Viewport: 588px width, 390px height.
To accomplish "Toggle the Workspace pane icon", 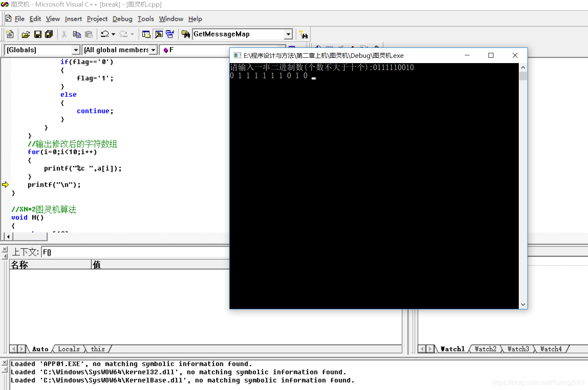I will [x=146, y=34].
